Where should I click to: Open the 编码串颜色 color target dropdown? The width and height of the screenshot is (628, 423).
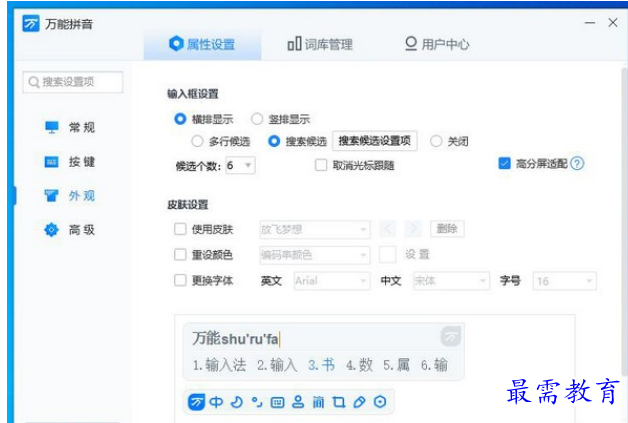tap(314, 255)
